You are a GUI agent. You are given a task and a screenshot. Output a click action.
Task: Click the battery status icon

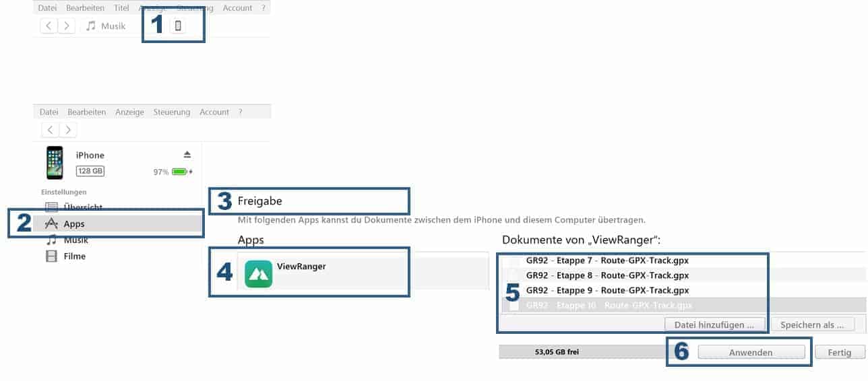(181, 172)
